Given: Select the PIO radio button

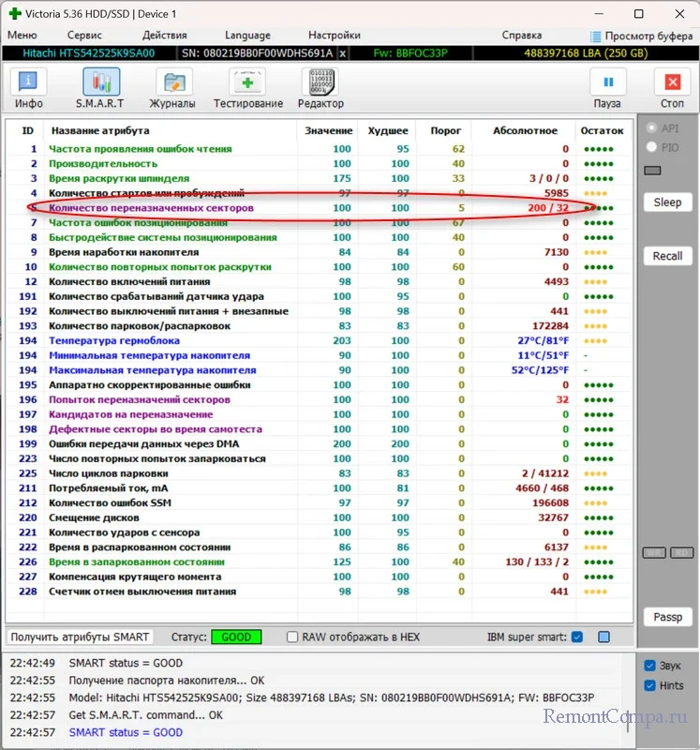Looking at the screenshot, I should tap(652, 147).
